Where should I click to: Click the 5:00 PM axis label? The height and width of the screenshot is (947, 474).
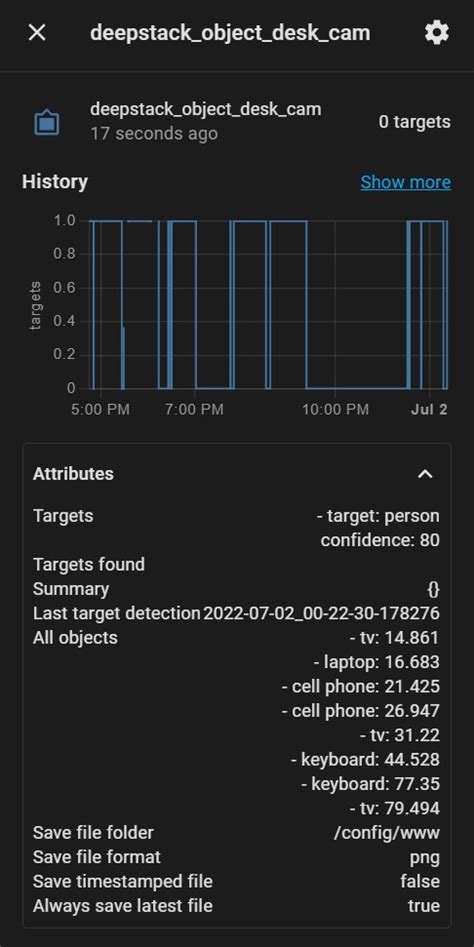coord(100,409)
